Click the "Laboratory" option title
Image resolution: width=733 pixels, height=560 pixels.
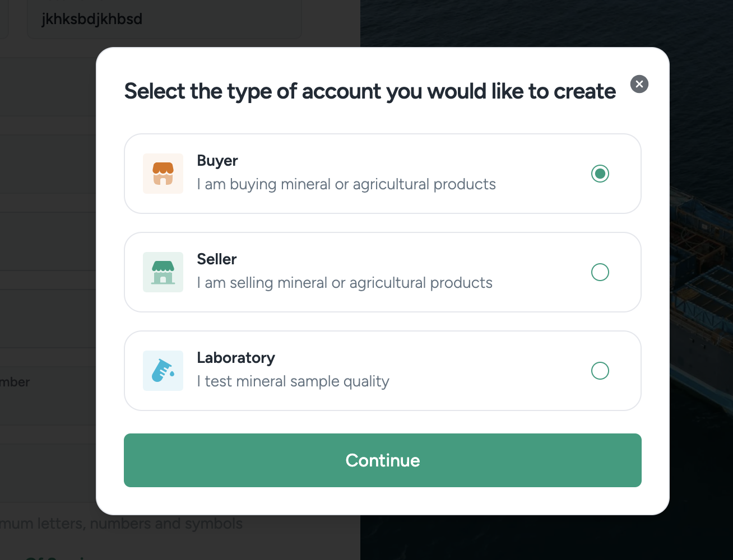236,358
